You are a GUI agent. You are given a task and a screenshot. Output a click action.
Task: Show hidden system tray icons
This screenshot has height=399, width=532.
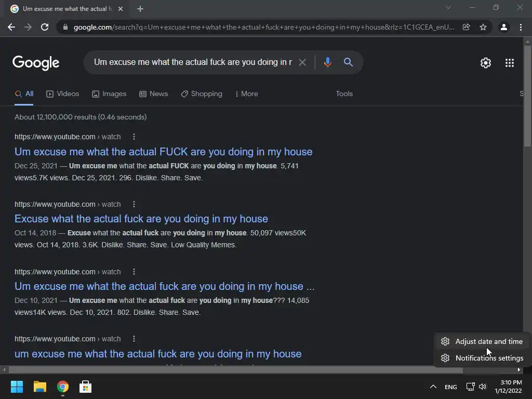433,387
